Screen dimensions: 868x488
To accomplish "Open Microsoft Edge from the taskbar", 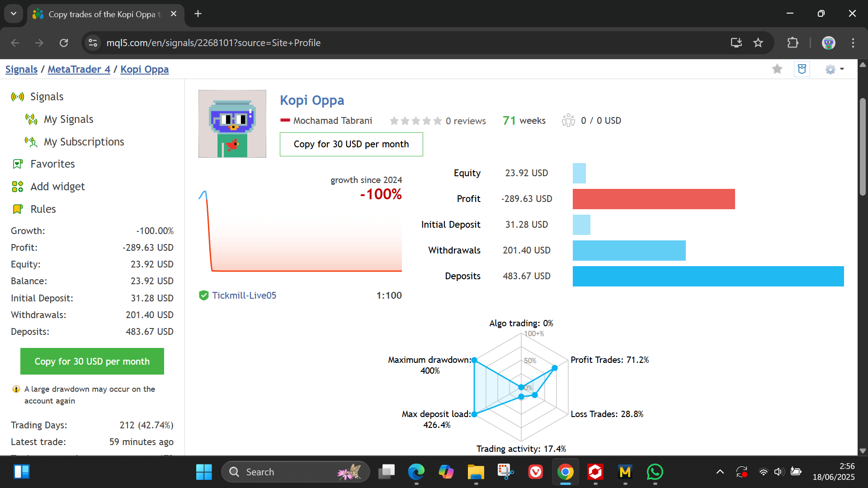I will pos(416,472).
